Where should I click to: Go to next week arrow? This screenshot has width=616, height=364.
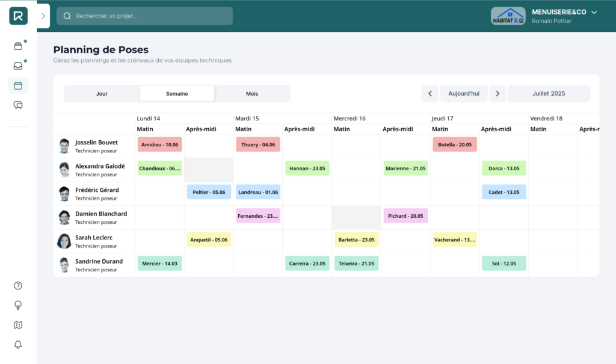pos(497,93)
